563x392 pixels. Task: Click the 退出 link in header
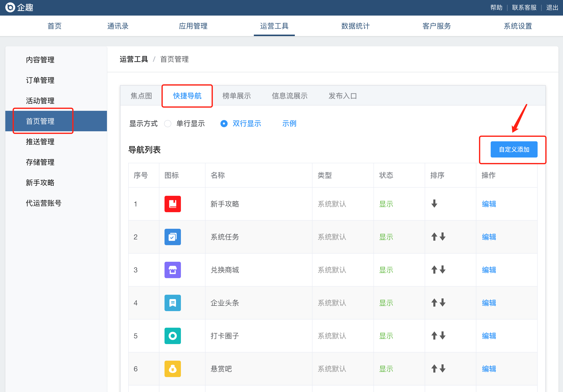tap(552, 8)
